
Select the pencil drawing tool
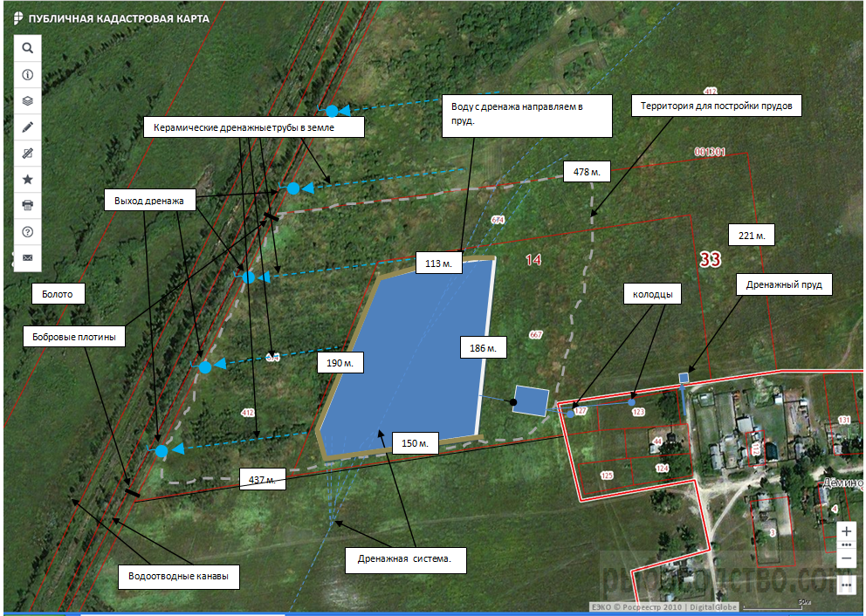pos(28,127)
